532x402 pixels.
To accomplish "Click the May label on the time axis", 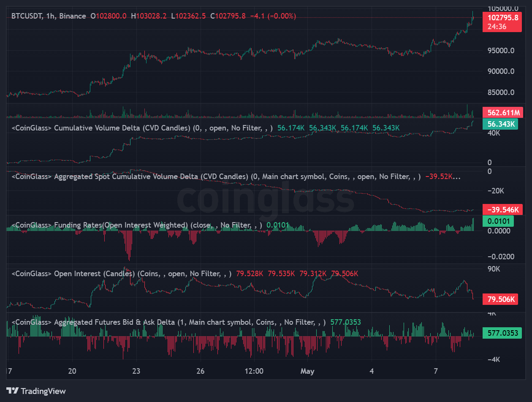I will tap(307, 371).
